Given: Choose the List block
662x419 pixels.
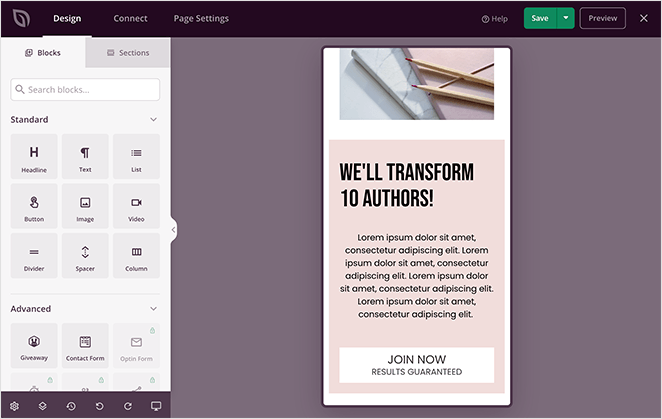Looking at the screenshot, I should (x=136, y=157).
